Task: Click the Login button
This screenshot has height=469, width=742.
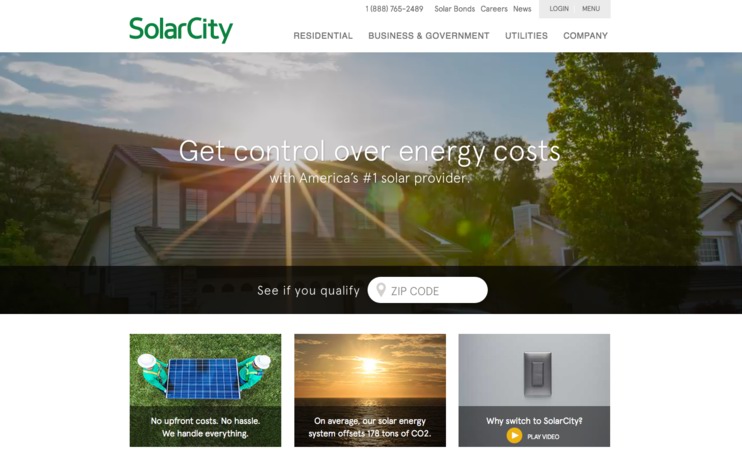Action: (559, 9)
